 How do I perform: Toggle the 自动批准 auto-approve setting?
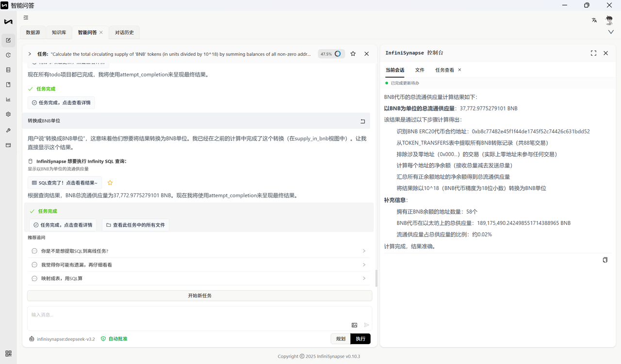[114, 339]
